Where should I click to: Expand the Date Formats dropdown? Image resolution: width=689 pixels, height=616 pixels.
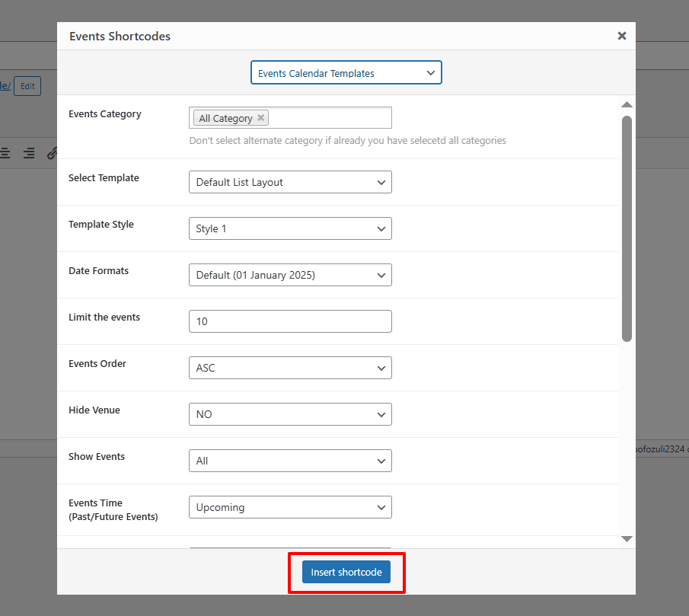[x=290, y=275]
